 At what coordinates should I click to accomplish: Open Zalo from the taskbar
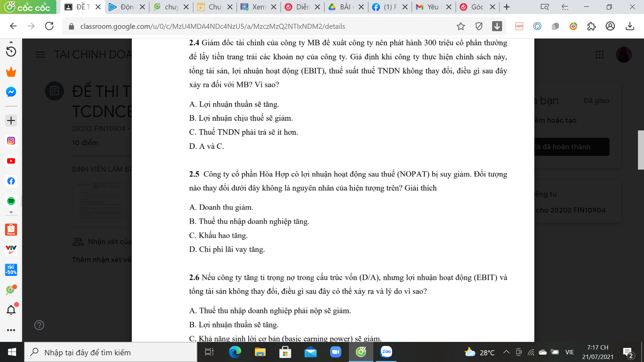click(386, 352)
